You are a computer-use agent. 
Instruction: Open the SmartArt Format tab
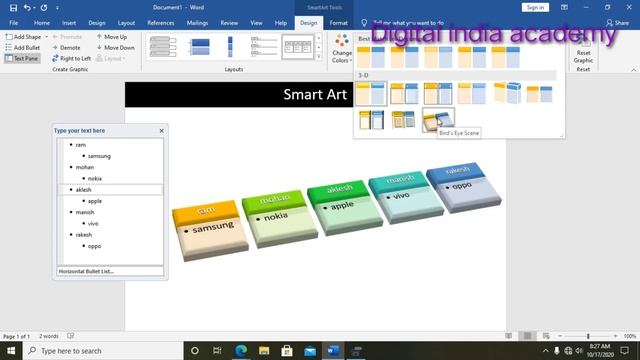(x=338, y=23)
